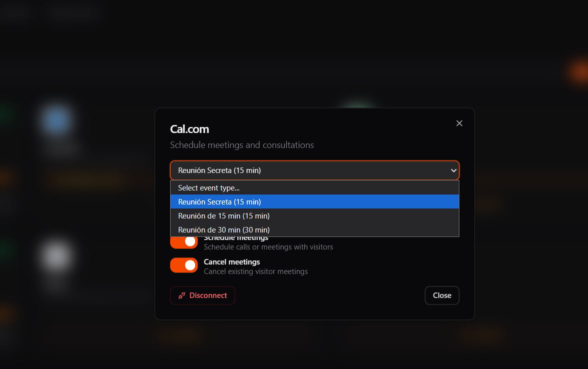Click 'Schedule meetings and consultations' subtitle

click(242, 145)
